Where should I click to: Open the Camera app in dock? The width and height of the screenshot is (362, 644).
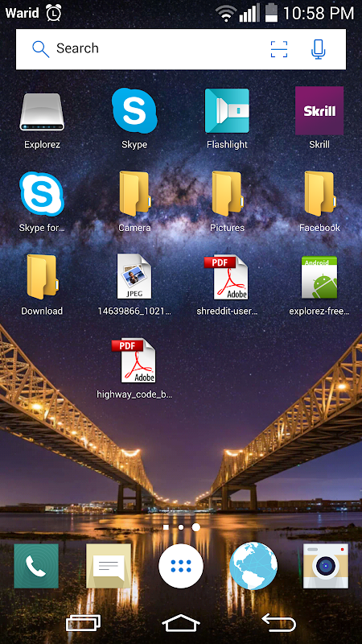(326, 566)
